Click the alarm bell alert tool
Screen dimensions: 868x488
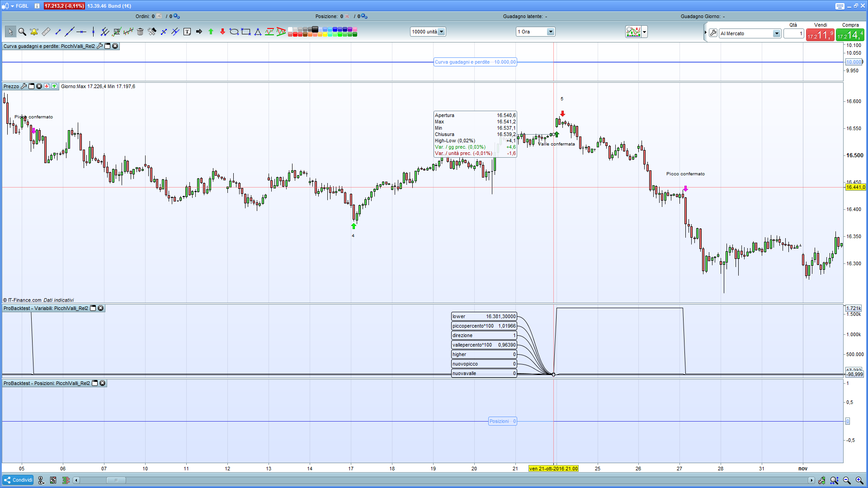click(x=34, y=32)
